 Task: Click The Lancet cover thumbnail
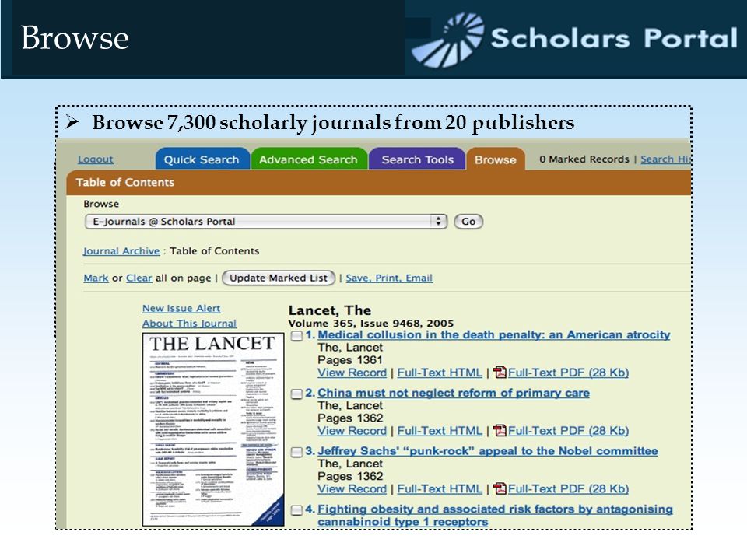pos(213,429)
